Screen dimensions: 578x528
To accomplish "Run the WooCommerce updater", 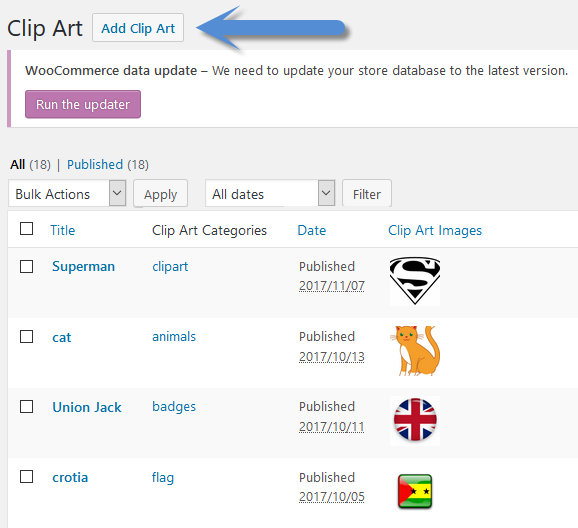I will (83, 104).
